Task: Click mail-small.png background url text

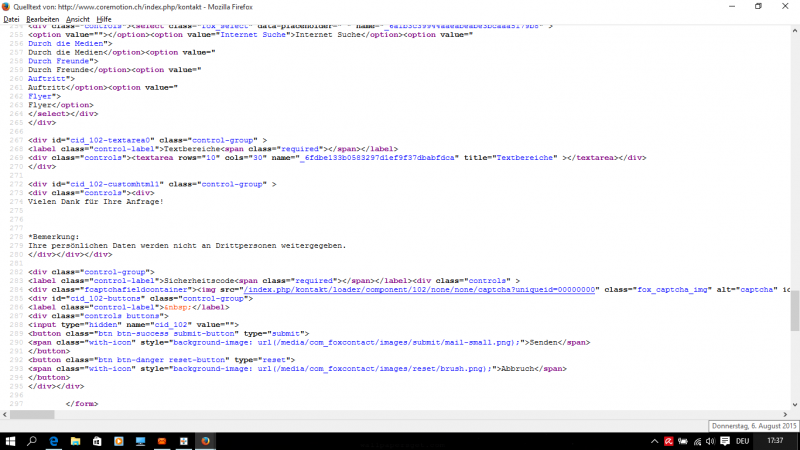Action: point(345,342)
